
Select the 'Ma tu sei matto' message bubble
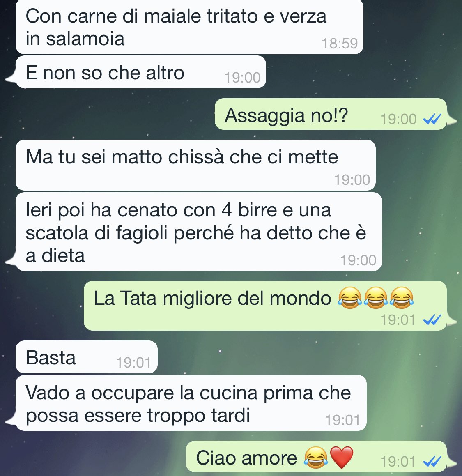pyautogui.click(x=195, y=165)
